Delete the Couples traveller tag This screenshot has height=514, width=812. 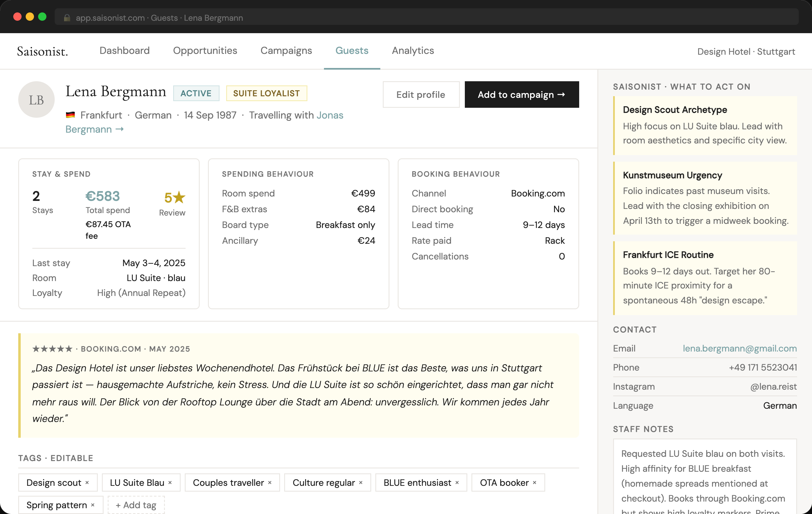(x=270, y=482)
